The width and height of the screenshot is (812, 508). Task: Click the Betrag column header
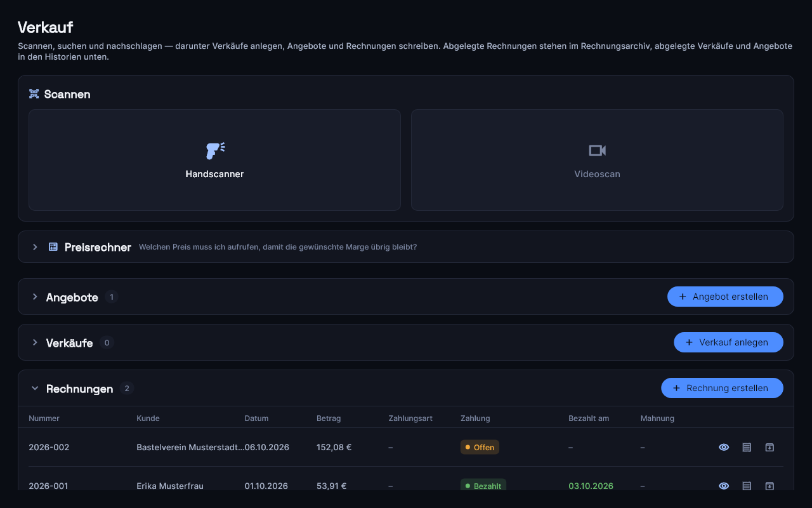(329, 418)
